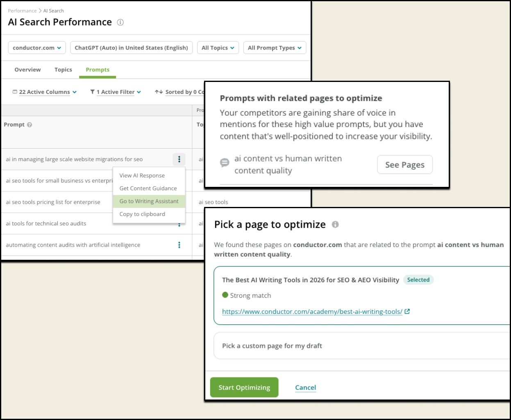511x420 pixels.
Task: Switch to the Topics tab
Action: coord(63,70)
